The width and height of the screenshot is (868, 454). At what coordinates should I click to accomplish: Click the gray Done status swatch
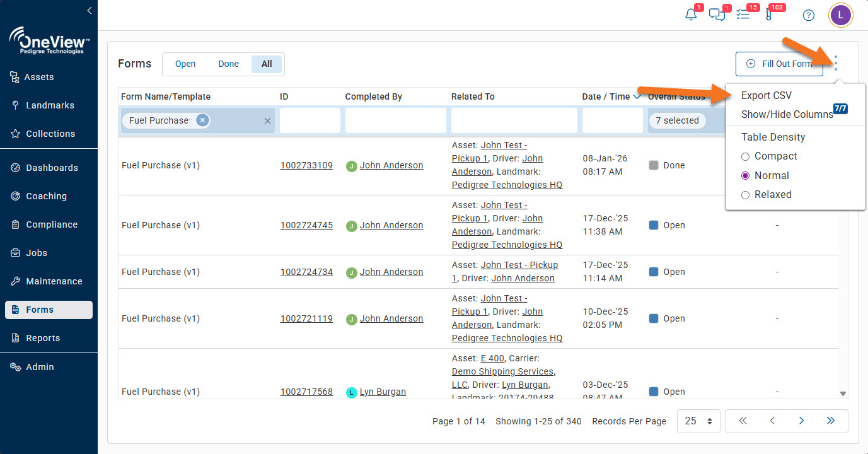(x=654, y=165)
